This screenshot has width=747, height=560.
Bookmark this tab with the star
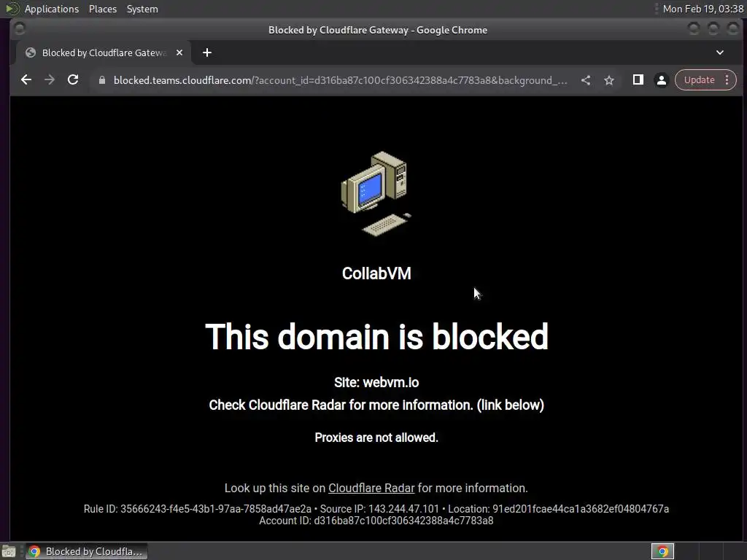click(609, 80)
